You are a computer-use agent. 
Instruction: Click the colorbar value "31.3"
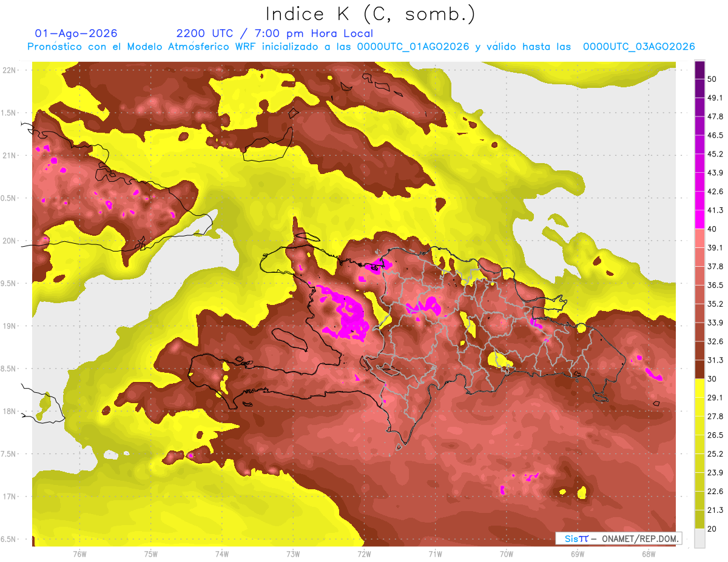click(715, 360)
